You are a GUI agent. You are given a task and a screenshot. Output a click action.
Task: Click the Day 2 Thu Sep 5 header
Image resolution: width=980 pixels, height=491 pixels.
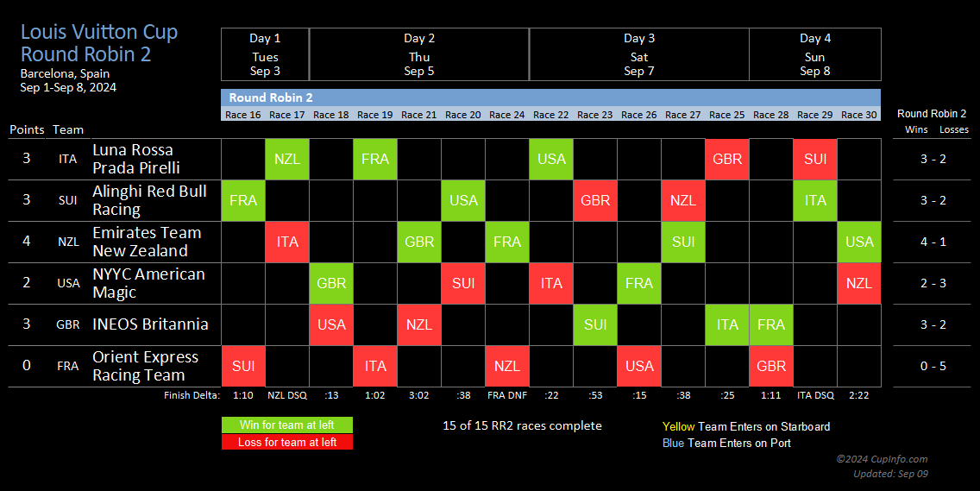coord(419,54)
